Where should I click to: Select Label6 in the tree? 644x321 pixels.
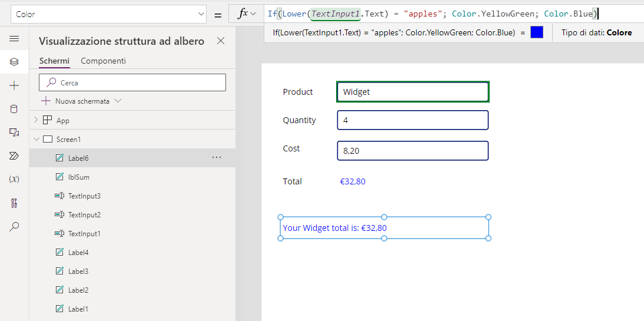click(132, 158)
